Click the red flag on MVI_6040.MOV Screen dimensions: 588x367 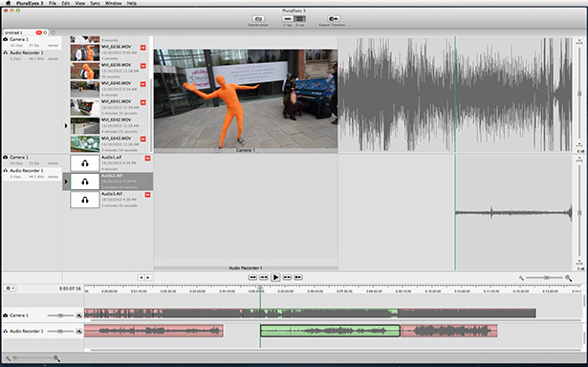142,84
